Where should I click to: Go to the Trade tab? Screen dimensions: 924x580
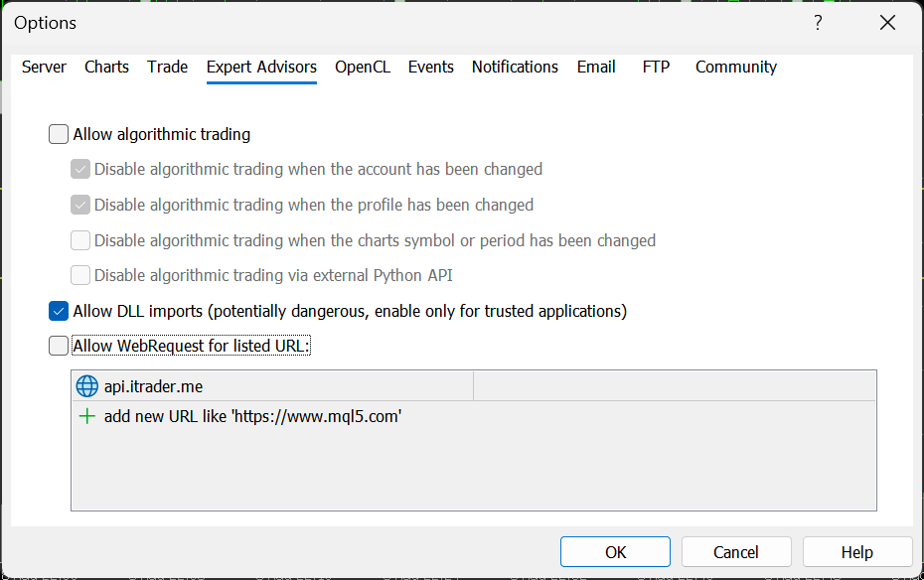(x=167, y=68)
